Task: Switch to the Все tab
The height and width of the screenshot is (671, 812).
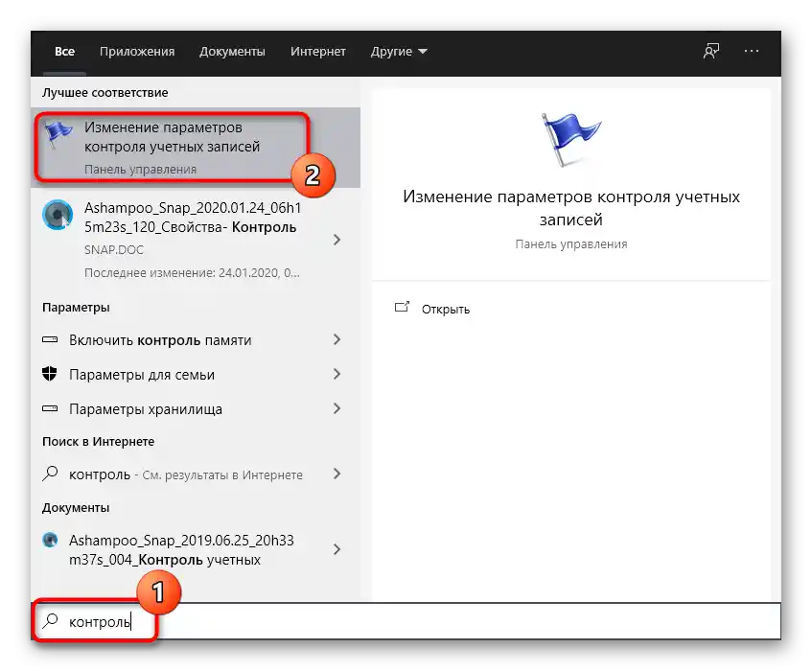Action: (x=65, y=51)
